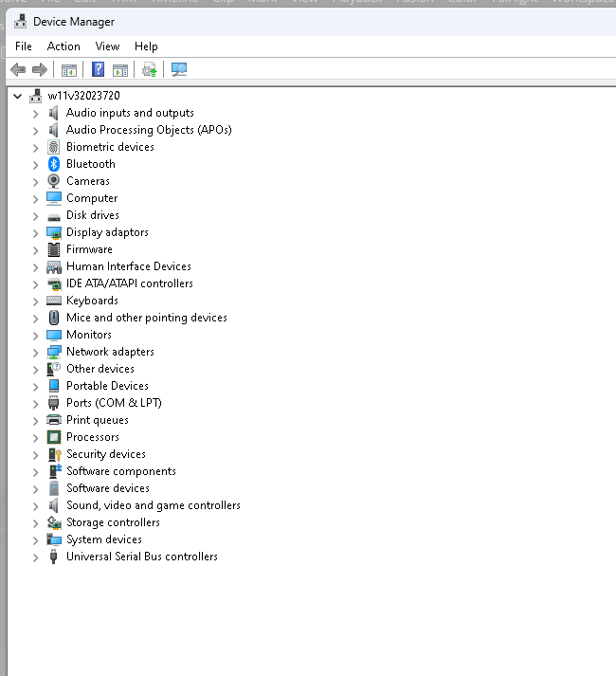Open the Action menu

click(x=63, y=46)
